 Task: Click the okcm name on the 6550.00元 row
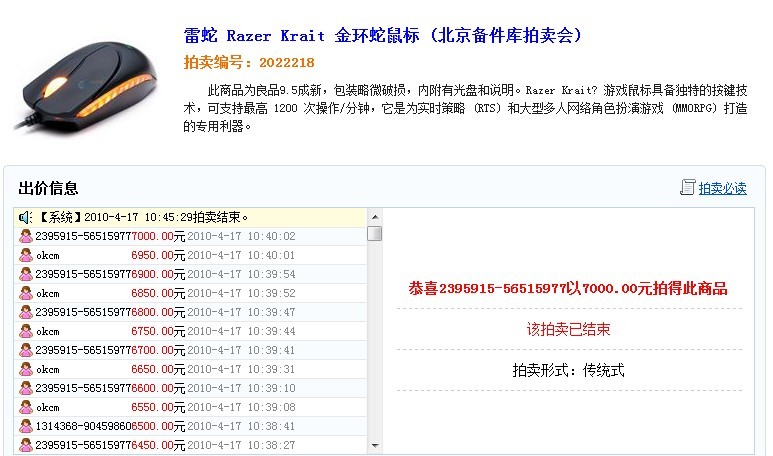tap(48, 407)
